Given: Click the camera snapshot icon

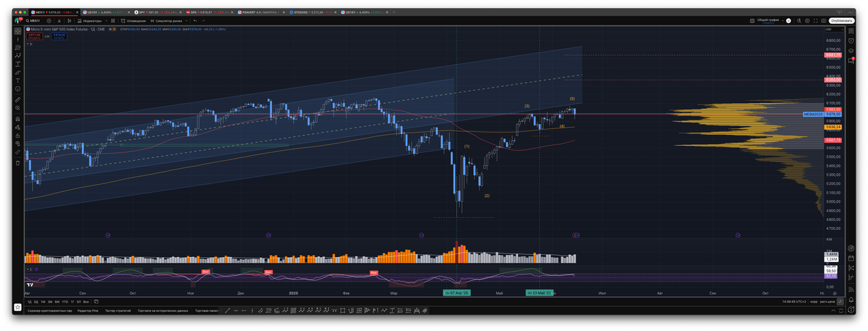Looking at the screenshot, I should point(822,20).
